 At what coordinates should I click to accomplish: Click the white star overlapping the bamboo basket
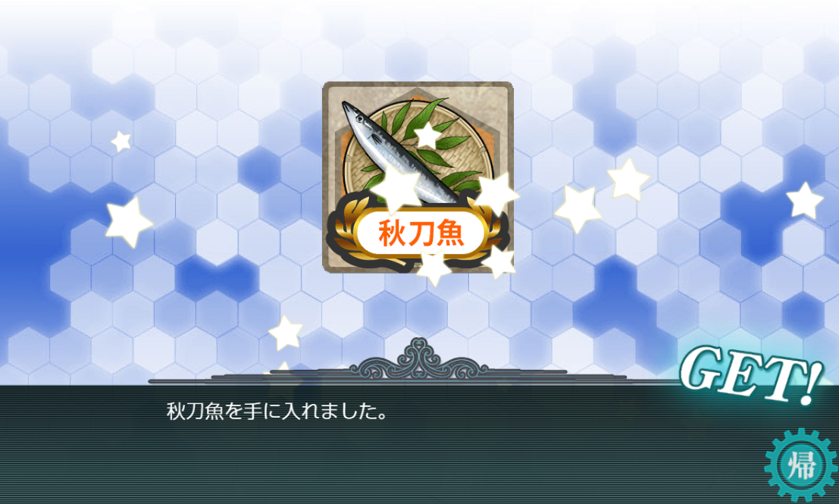(x=427, y=136)
